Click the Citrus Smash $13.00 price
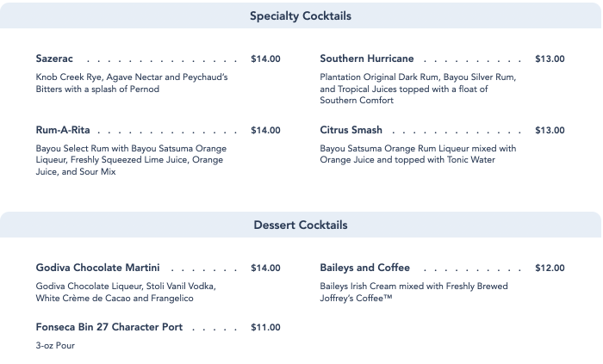 550,131
